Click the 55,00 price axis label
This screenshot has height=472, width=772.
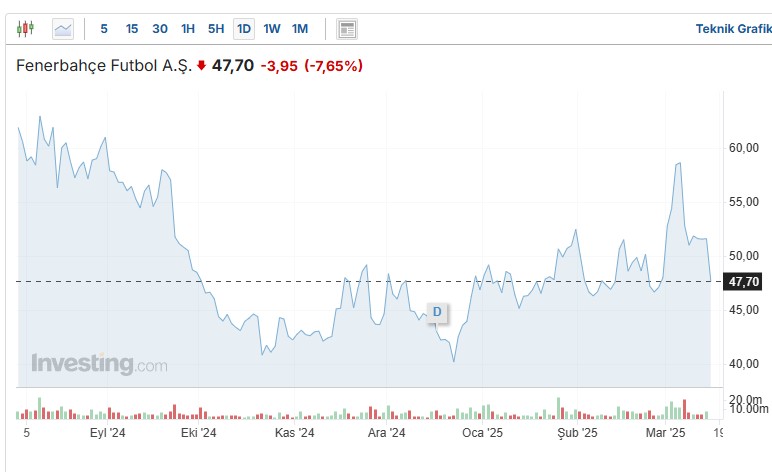(743, 202)
